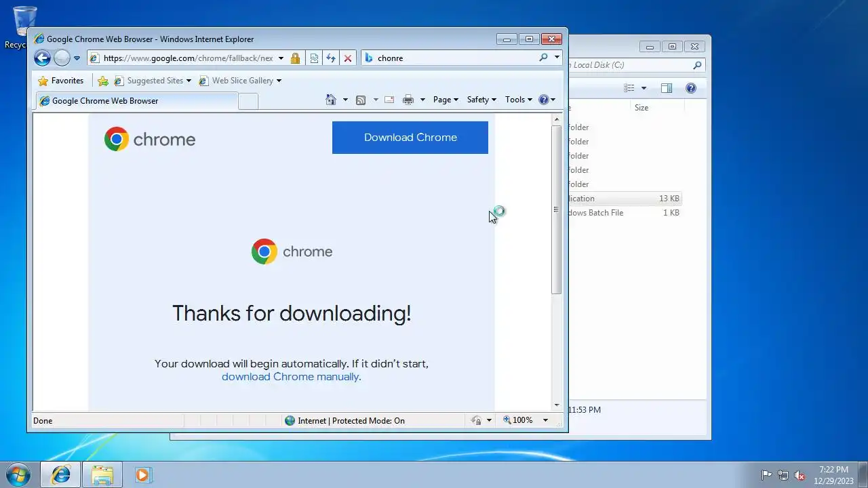Open the Recycle Bin desktop icon
This screenshot has height=488, width=868.
pyautogui.click(x=24, y=27)
